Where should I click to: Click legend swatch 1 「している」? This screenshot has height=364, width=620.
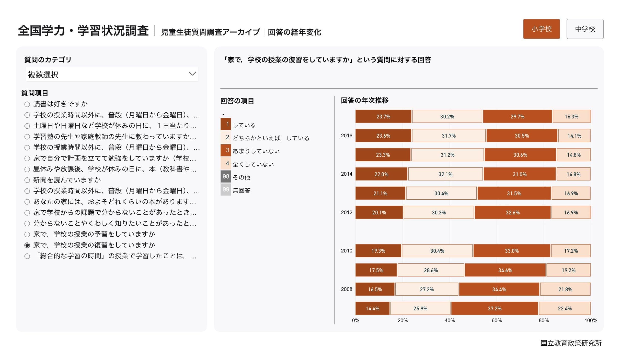point(226,124)
